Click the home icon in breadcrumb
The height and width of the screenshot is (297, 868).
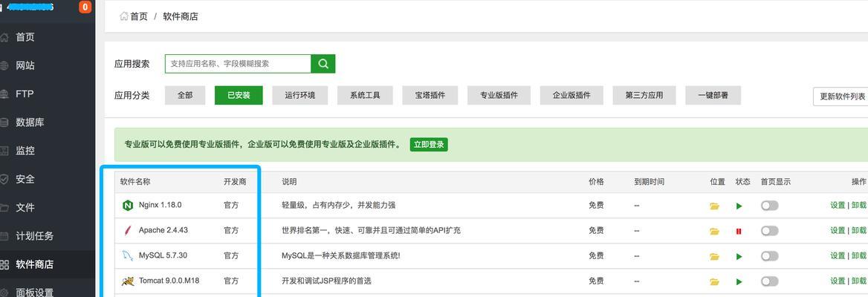click(x=124, y=16)
